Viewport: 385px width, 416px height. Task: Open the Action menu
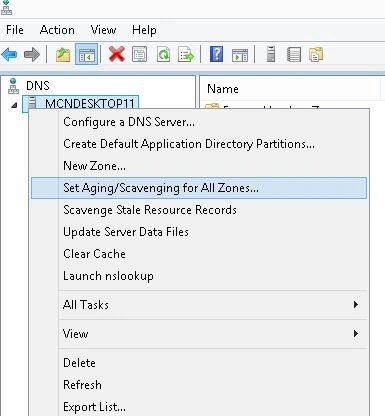point(57,30)
